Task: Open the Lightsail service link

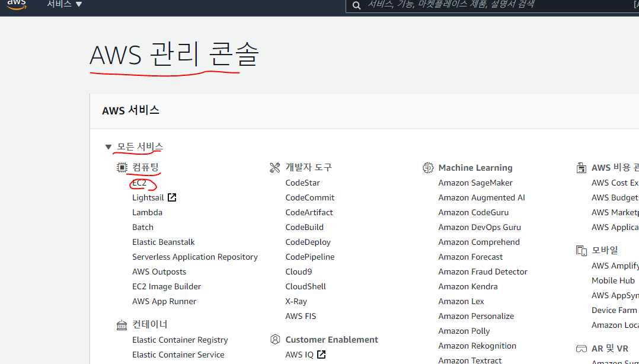Action: (x=148, y=197)
